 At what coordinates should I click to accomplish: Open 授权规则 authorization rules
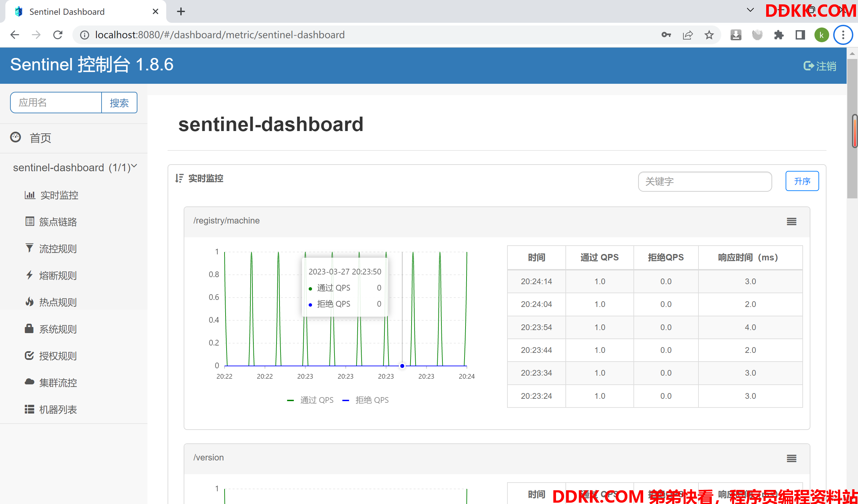tap(58, 356)
